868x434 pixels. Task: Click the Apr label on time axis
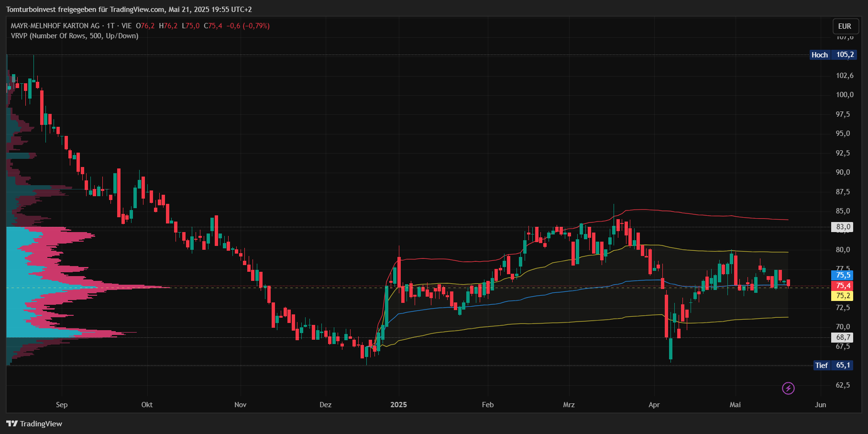[x=654, y=405]
